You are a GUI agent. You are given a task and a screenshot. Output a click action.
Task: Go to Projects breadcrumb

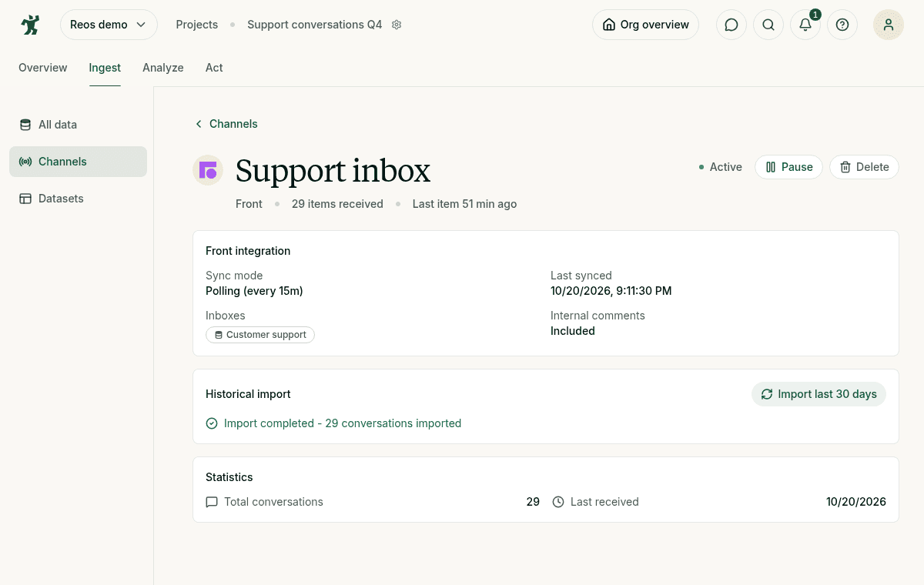click(x=197, y=25)
